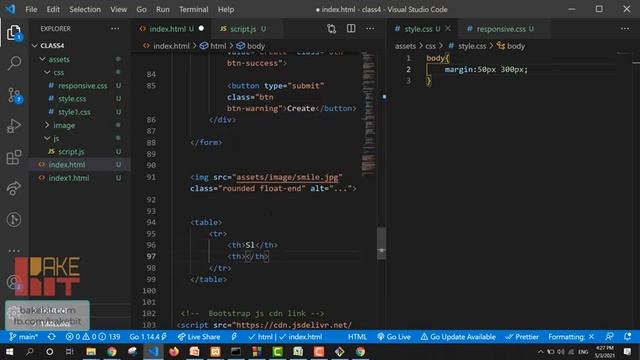The height and width of the screenshot is (360, 640).
Task: Open File Explorer from the taskbar
Action: pyautogui.click(x=91, y=351)
